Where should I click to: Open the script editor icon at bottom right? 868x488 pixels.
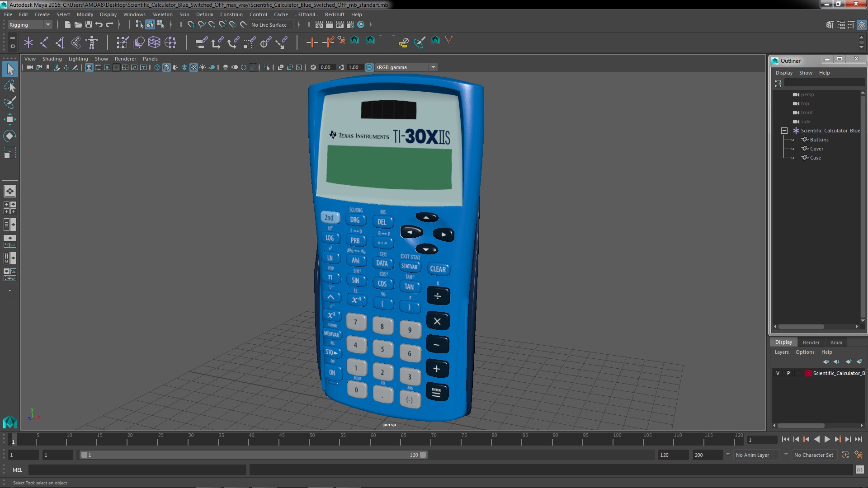[859, 470]
